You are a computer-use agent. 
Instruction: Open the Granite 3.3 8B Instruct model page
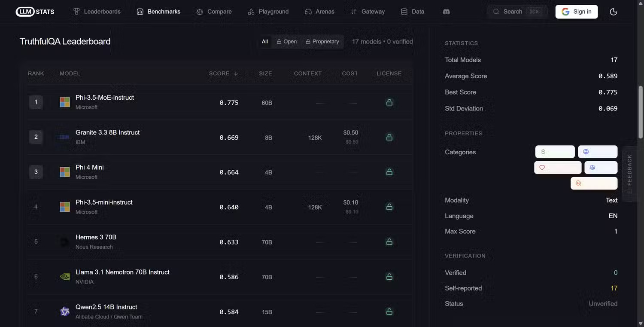pos(107,132)
